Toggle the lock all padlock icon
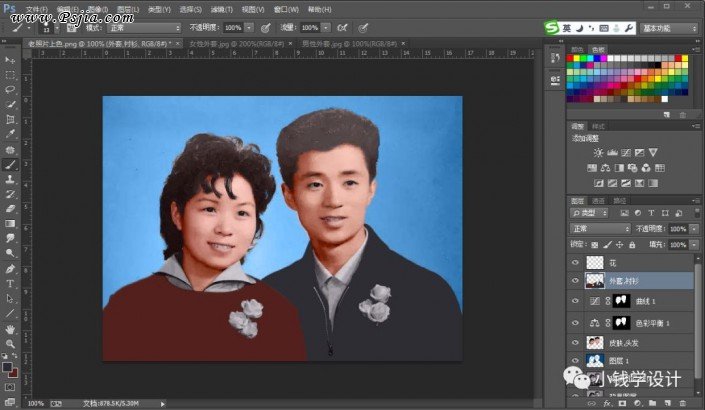 [x=632, y=245]
